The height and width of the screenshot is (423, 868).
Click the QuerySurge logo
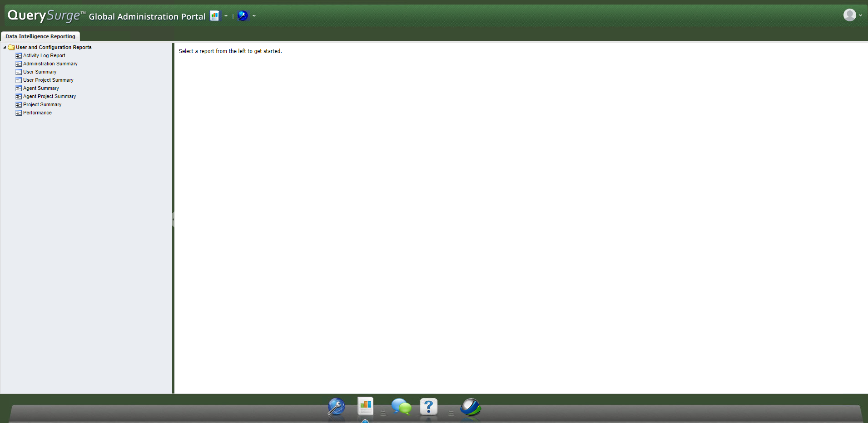[46, 15]
